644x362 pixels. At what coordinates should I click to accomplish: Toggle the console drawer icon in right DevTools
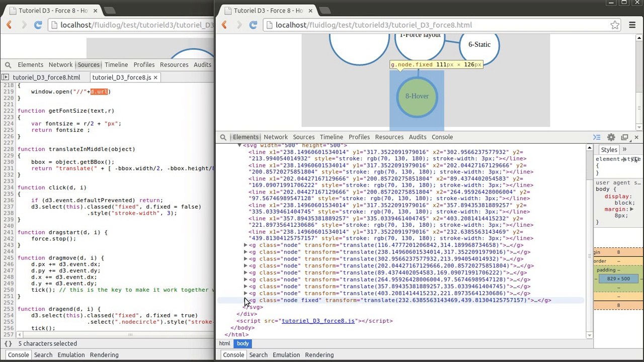597,137
